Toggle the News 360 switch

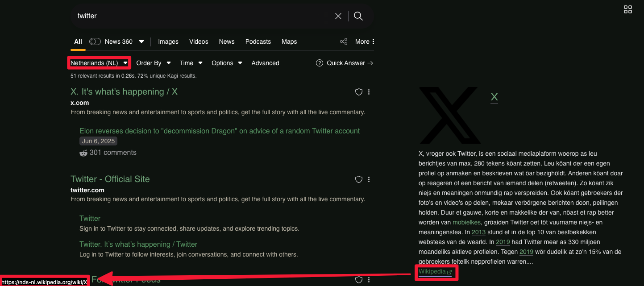point(95,41)
